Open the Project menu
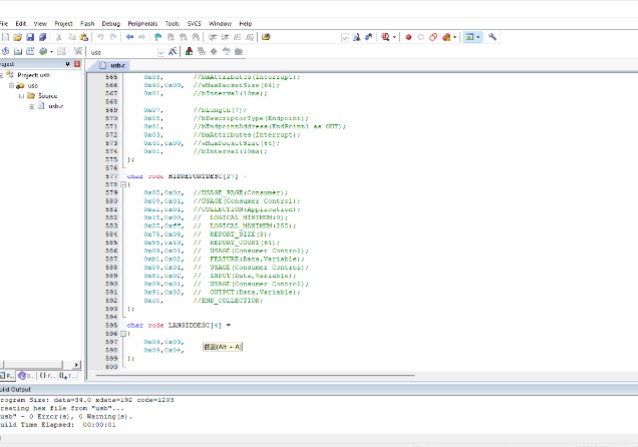The width and height of the screenshot is (638, 447). [63, 24]
